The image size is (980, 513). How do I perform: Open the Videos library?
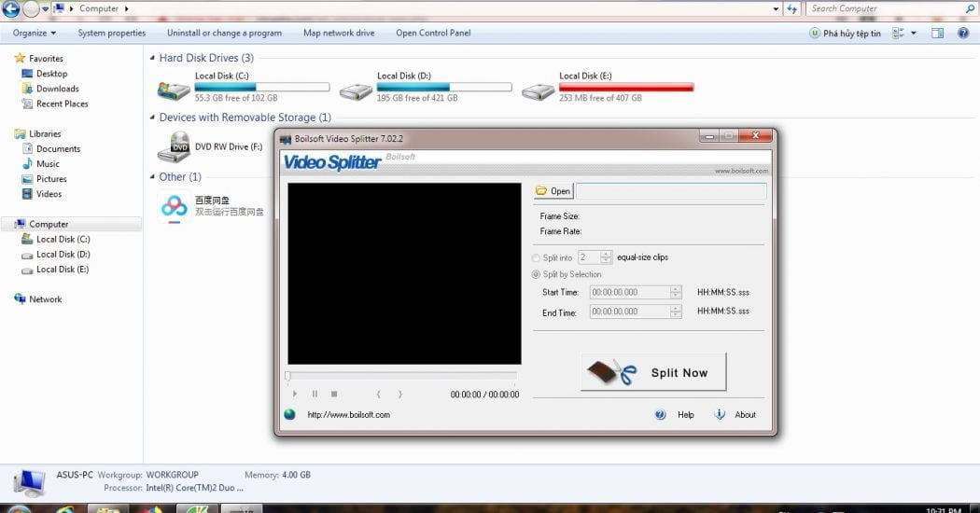click(x=49, y=194)
